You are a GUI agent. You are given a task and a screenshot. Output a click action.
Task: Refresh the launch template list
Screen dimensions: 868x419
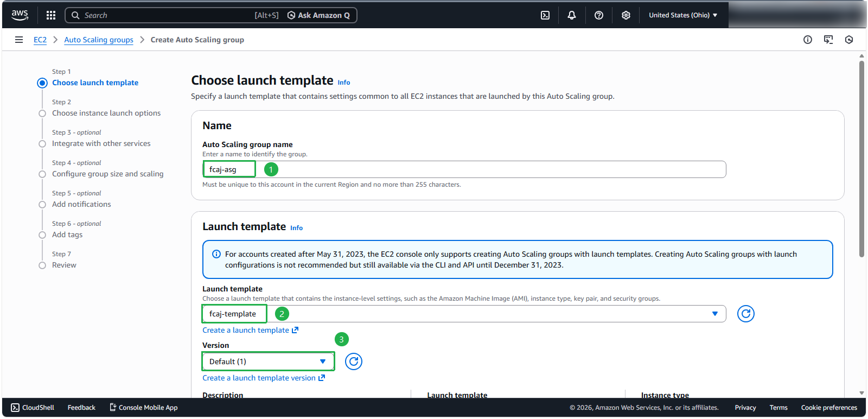pos(746,314)
